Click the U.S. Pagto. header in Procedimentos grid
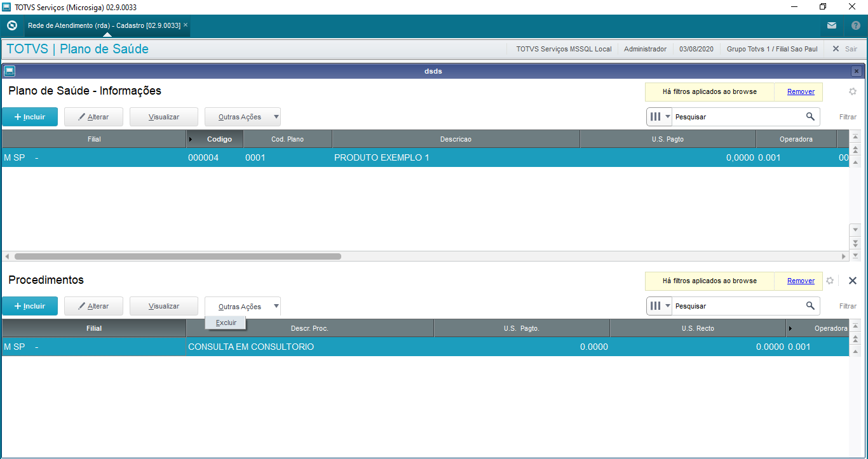The image size is (868, 459). 522,328
